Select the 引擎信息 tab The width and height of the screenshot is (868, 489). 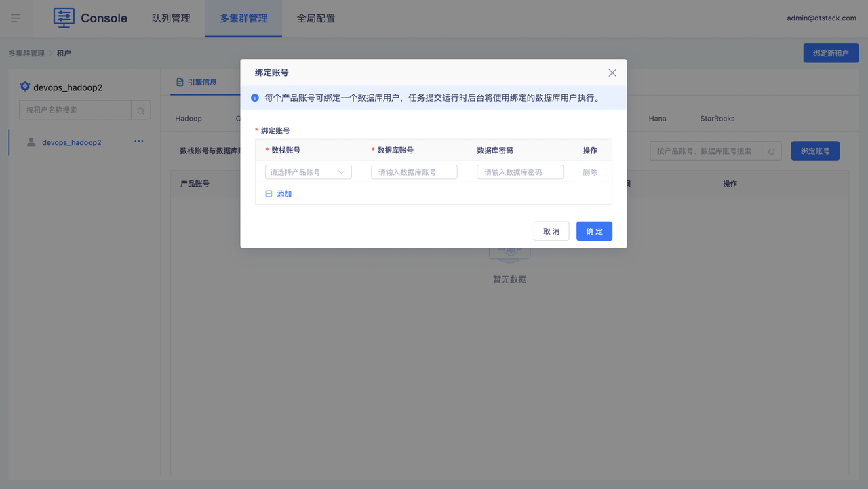coord(196,82)
